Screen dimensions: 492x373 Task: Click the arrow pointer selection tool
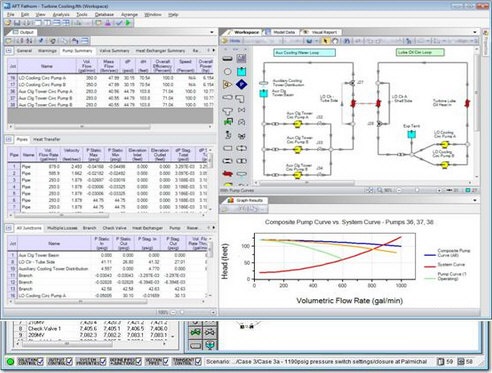pyautogui.click(x=325, y=41)
